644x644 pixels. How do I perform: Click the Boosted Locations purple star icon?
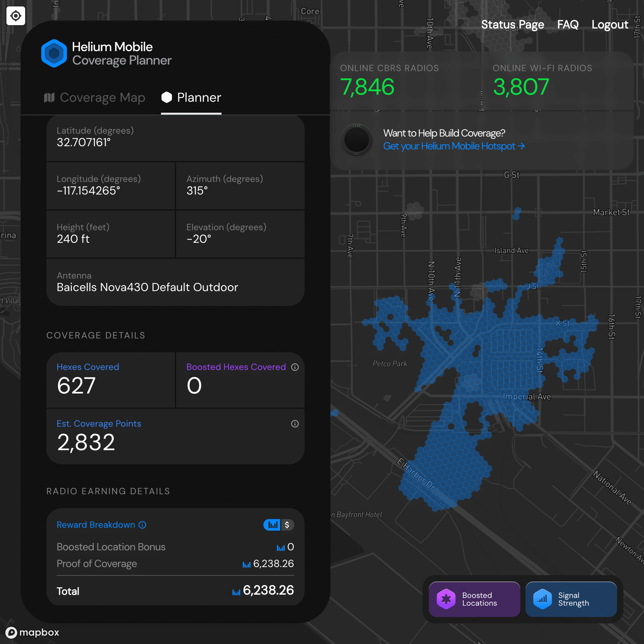(x=446, y=599)
